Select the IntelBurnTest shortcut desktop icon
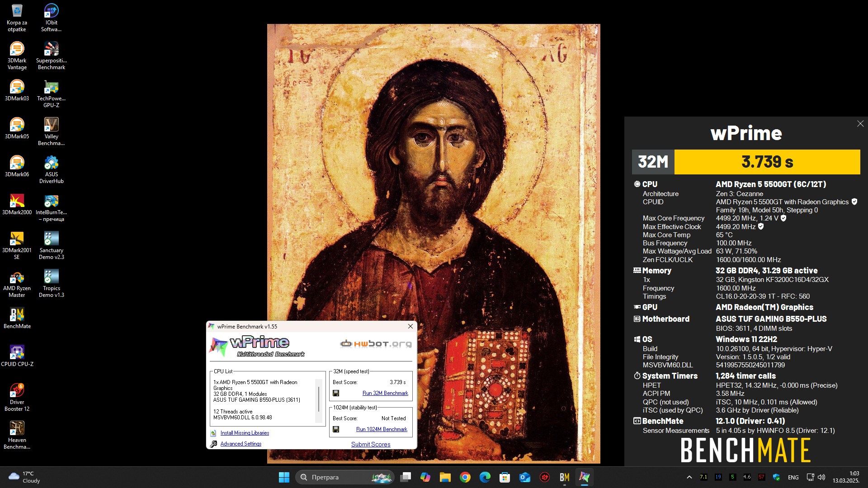Viewport: 868px width, 488px height. pyautogui.click(x=51, y=208)
